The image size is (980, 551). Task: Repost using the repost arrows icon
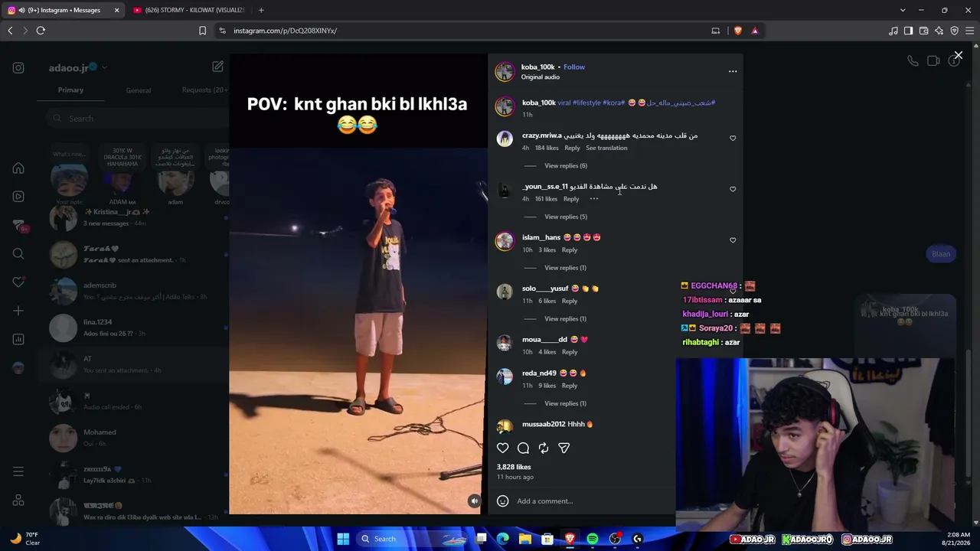544,448
